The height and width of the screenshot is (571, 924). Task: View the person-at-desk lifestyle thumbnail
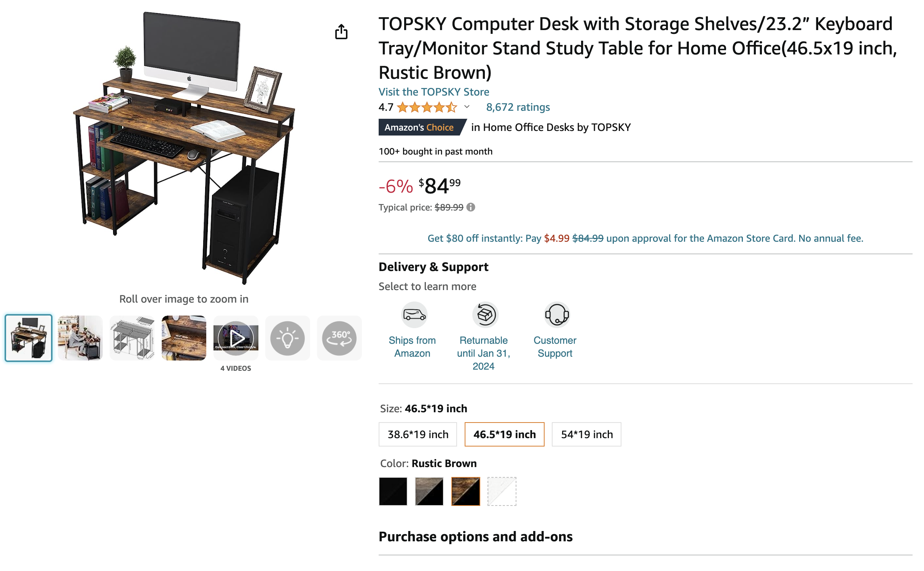80,338
